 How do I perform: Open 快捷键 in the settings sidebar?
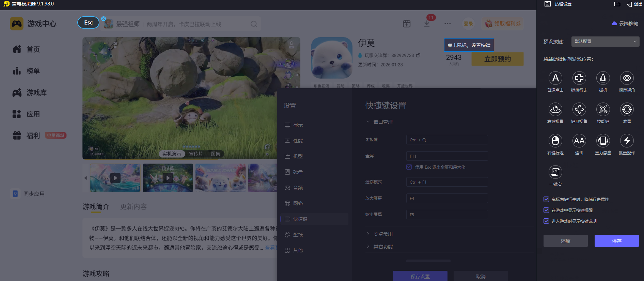[300, 219]
